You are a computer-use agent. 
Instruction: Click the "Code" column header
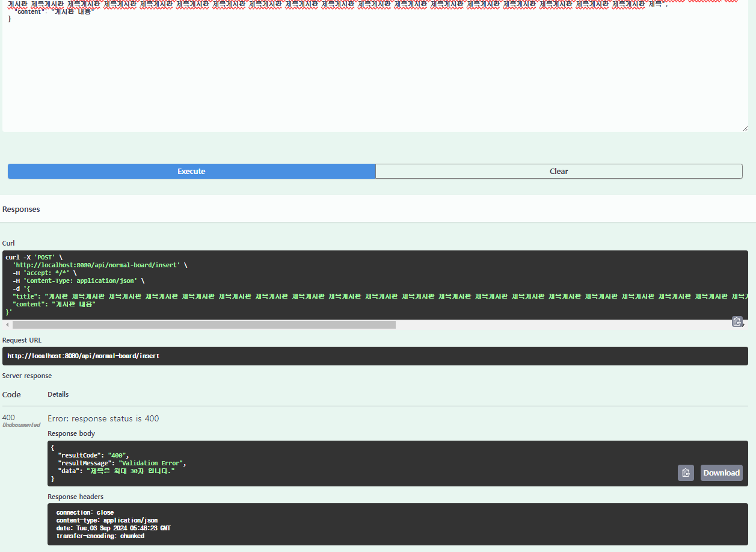(11, 395)
